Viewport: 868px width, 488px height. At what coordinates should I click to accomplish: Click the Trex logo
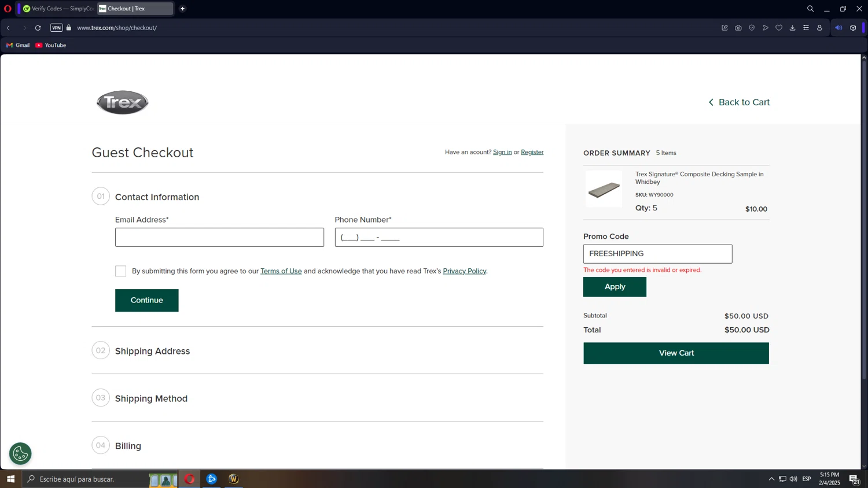pos(122,102)
